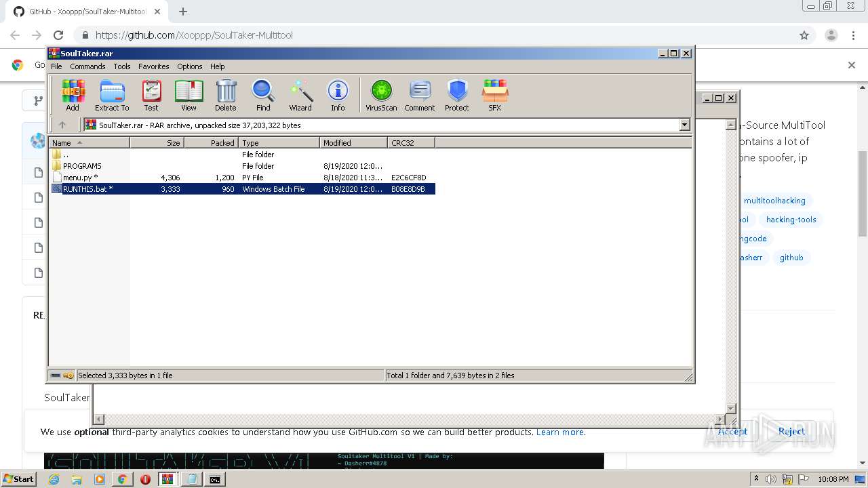Expand the archive path dropdown
The image size is (868, 488).
[684, 125]
